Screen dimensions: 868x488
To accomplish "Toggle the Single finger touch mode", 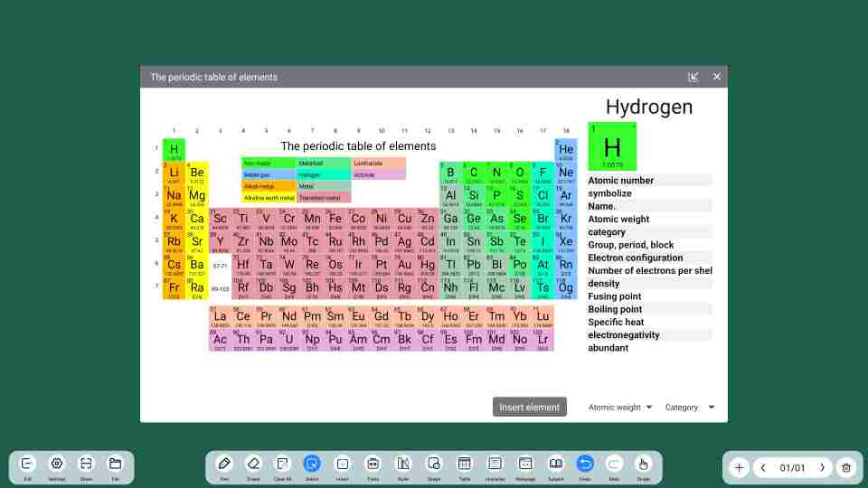I will pos(643,464).
